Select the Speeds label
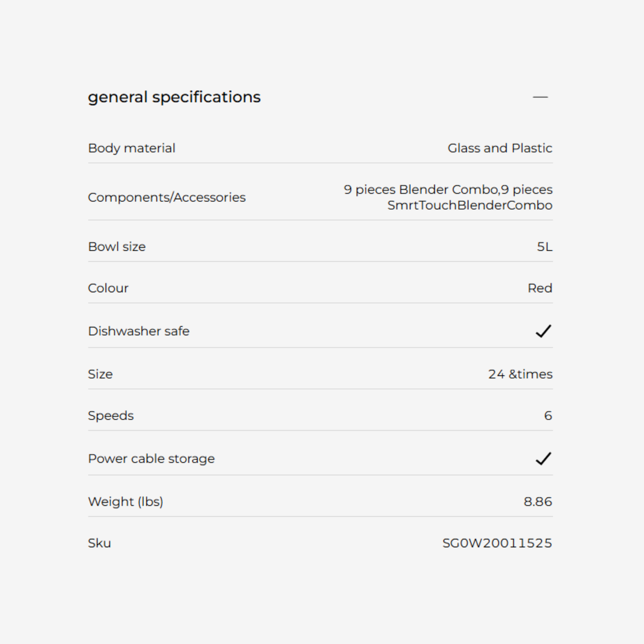This screenshot has height=644, width=644. (111, 416)
